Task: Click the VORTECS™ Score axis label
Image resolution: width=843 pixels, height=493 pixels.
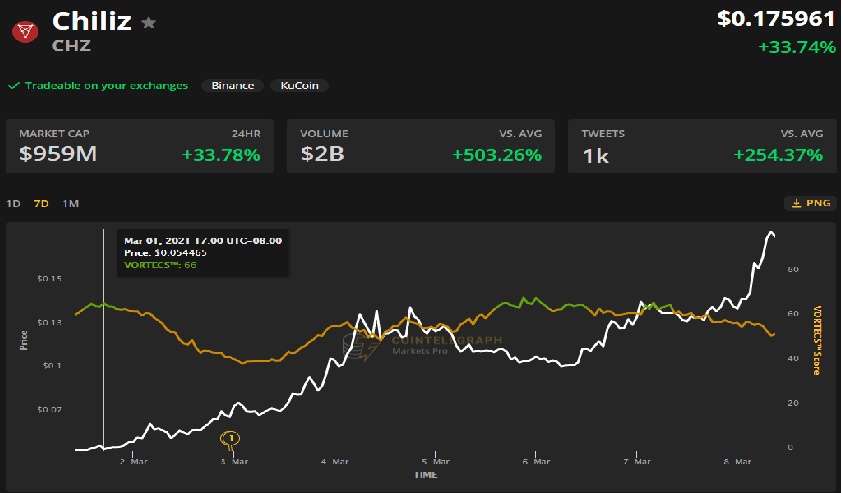Action: pyautogui.click(x=817, y=340)
